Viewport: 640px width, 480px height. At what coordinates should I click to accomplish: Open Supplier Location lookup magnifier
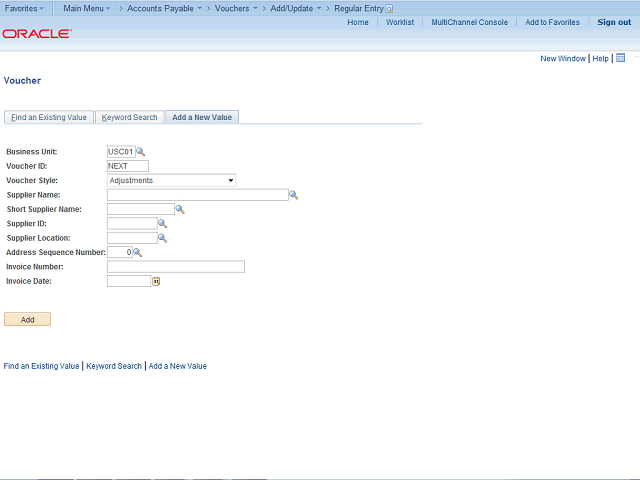[x=162, y=238]
